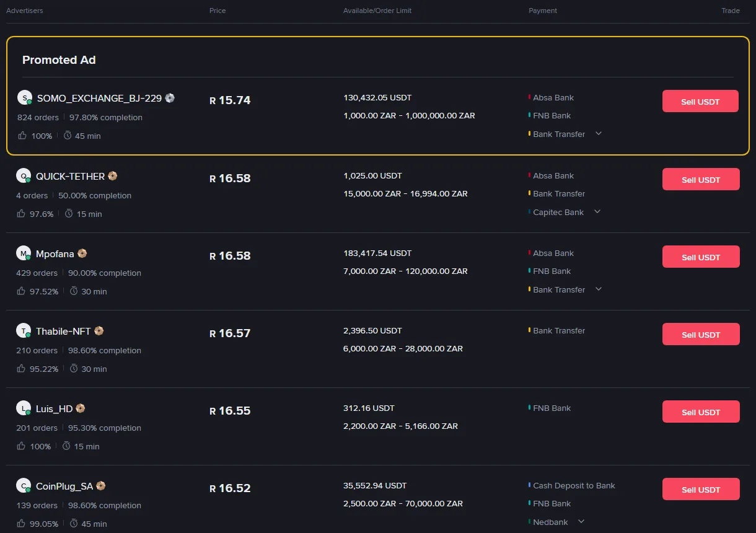Open Thabile-NFT advertiser profile
Viewport: 756px width, 533px height.
pyautogui.click(x=63, y=331)
